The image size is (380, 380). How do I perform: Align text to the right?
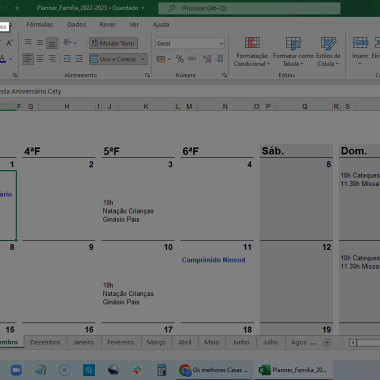pyautogui.click(x=52, y=59)
